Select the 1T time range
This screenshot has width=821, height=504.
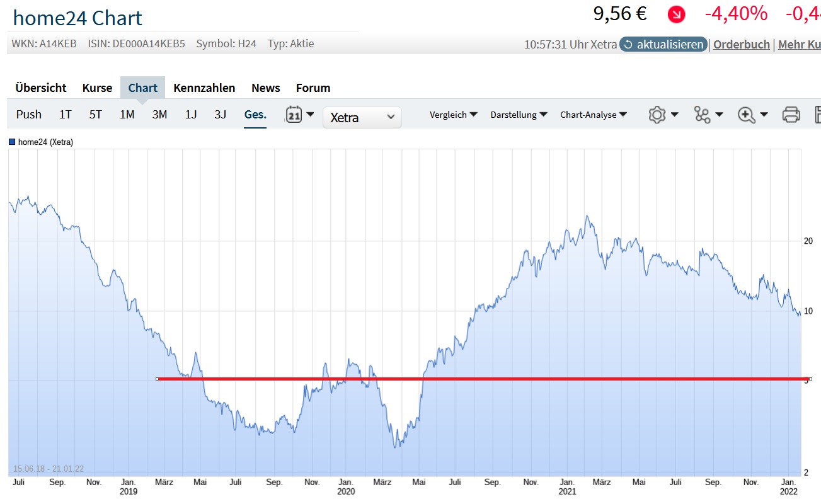pos(66,115)
